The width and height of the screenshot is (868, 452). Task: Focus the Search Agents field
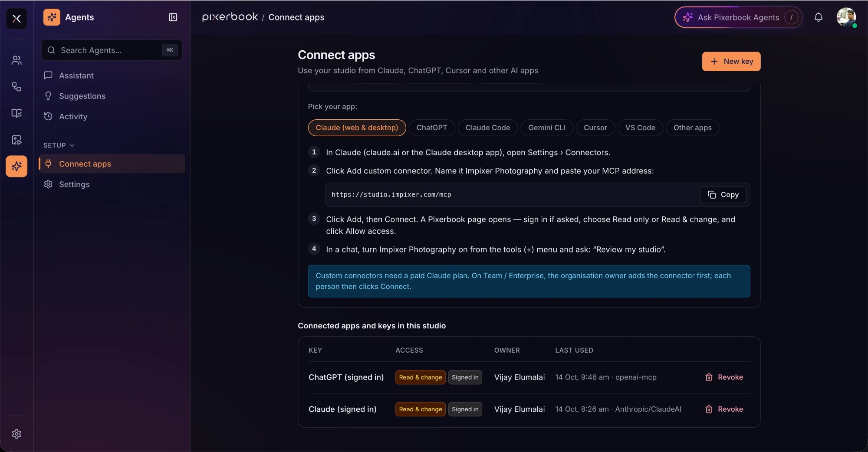tap(112, 50)
